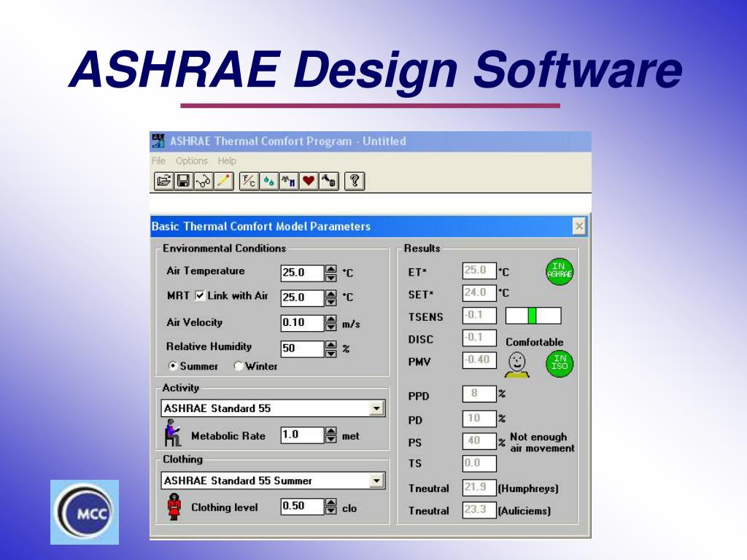The height and width of the screenshot is (560, 747).
Task: Expand the ASHRAE Standard 55 Summer clothing dropdown
Action: pos(376,481)
